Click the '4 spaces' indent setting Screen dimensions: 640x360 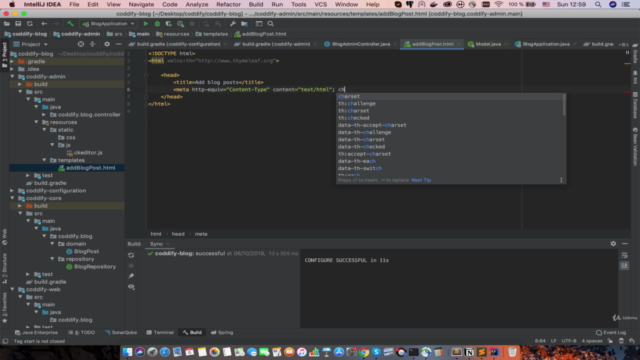tap(591, 341)
